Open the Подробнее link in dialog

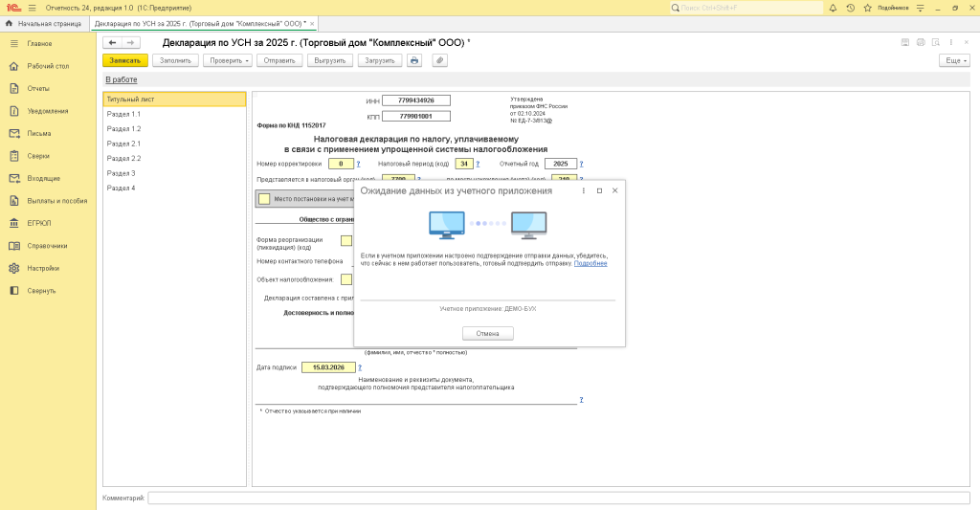(590, 264)
